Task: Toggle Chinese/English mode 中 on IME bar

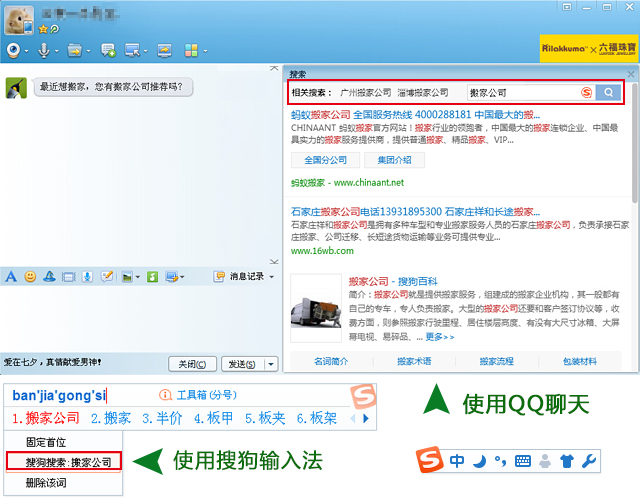Action: [x=457, y=461]
